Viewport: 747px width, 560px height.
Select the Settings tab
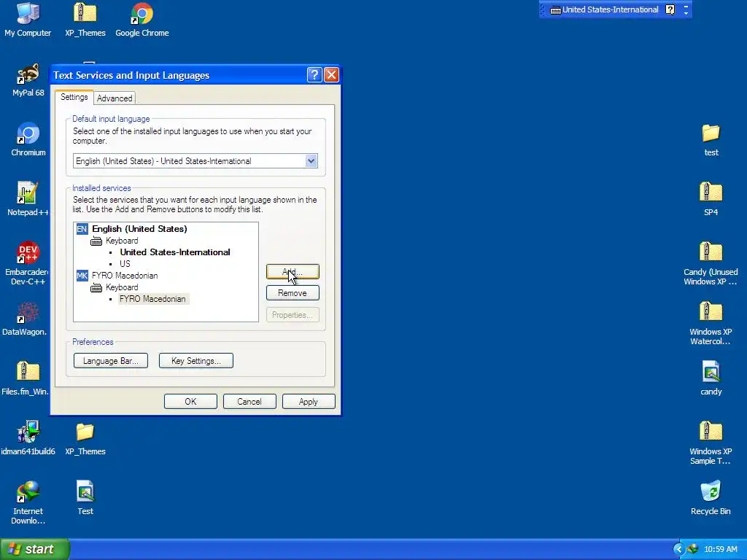pyautogui.click(x=74, y=97)
